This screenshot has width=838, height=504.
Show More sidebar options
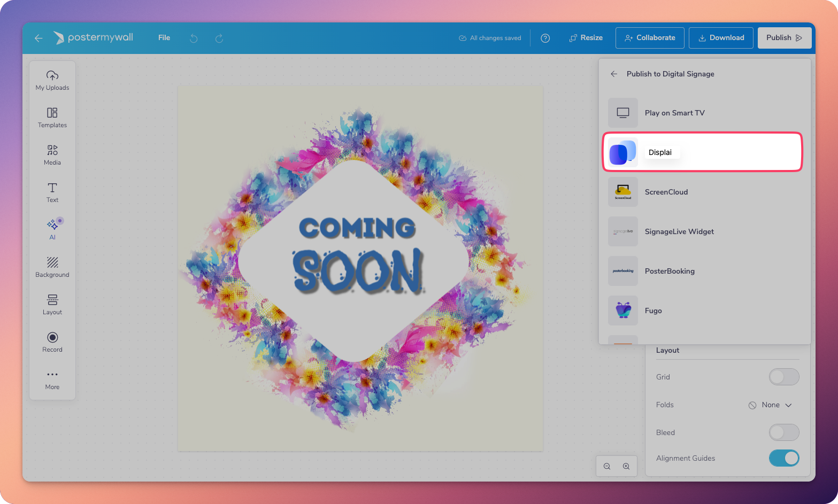[52, 380]
